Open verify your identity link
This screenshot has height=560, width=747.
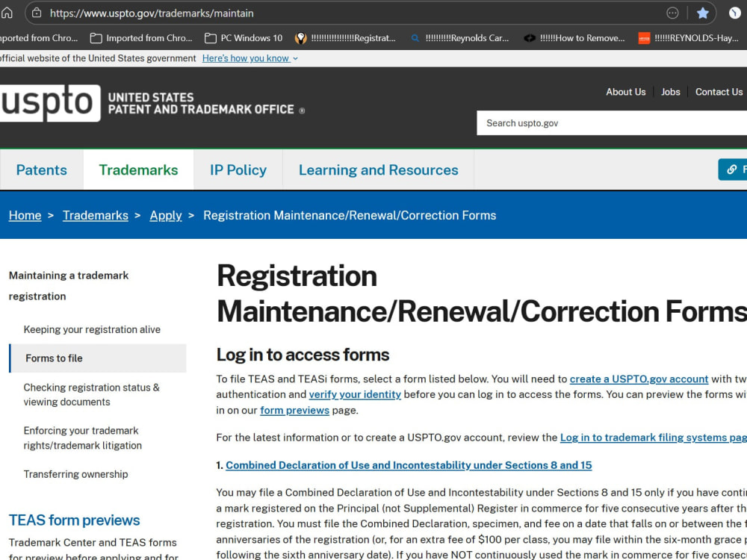click(x=355, y=394)
